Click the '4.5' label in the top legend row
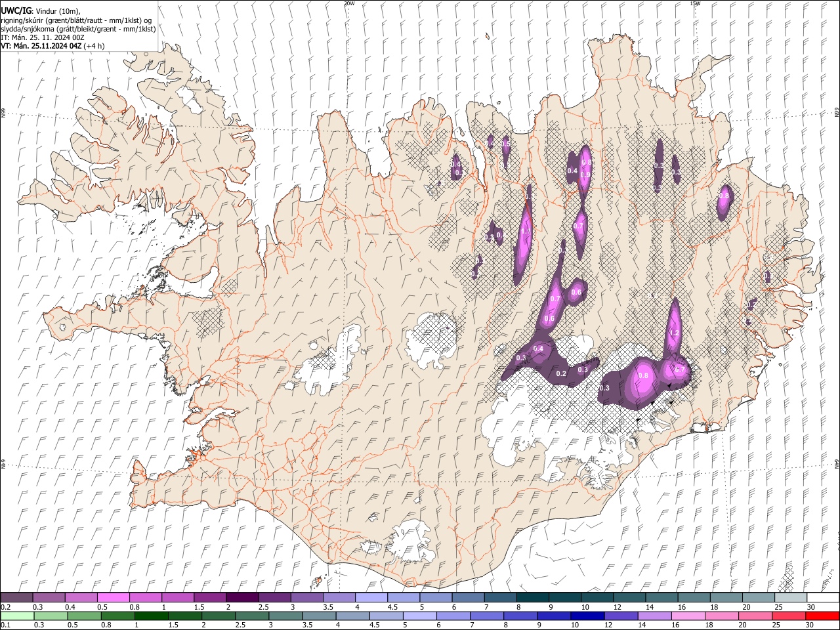Viewport: 840px width, 630px height. click(x=392, y=607)
